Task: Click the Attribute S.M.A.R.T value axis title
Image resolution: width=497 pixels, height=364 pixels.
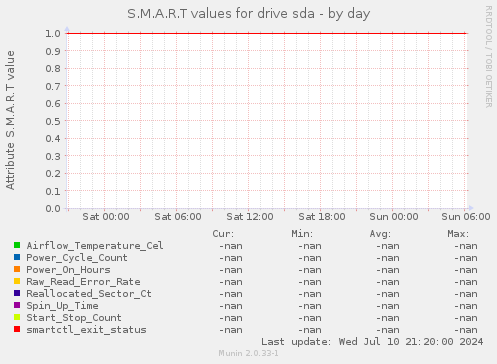Action: tap(10, 120)
